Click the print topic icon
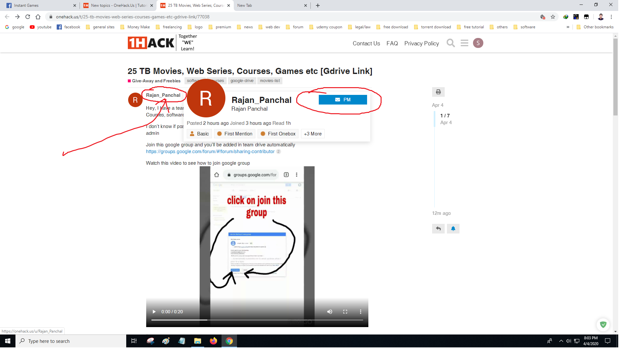 438,92
